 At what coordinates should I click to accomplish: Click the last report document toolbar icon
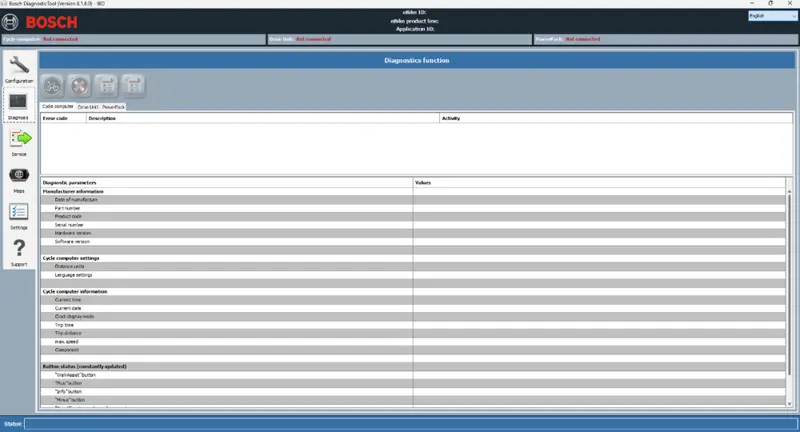coord(133,86)
